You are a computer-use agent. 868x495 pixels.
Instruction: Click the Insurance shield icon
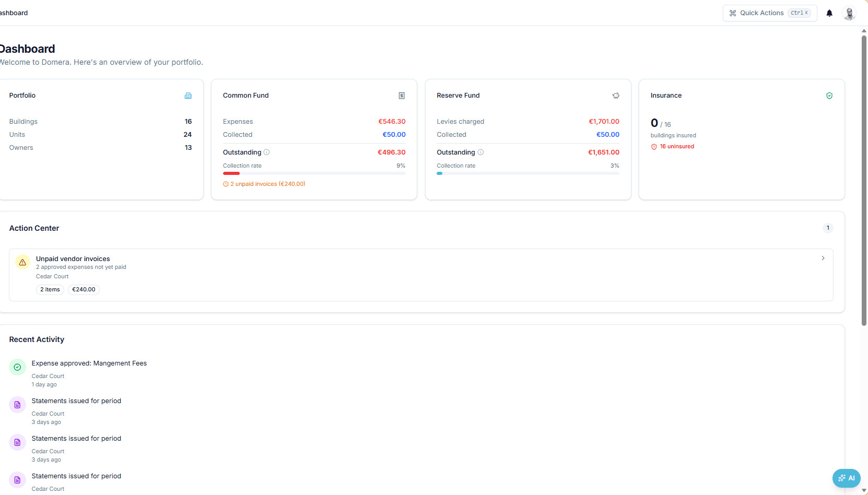coord(829,96)
